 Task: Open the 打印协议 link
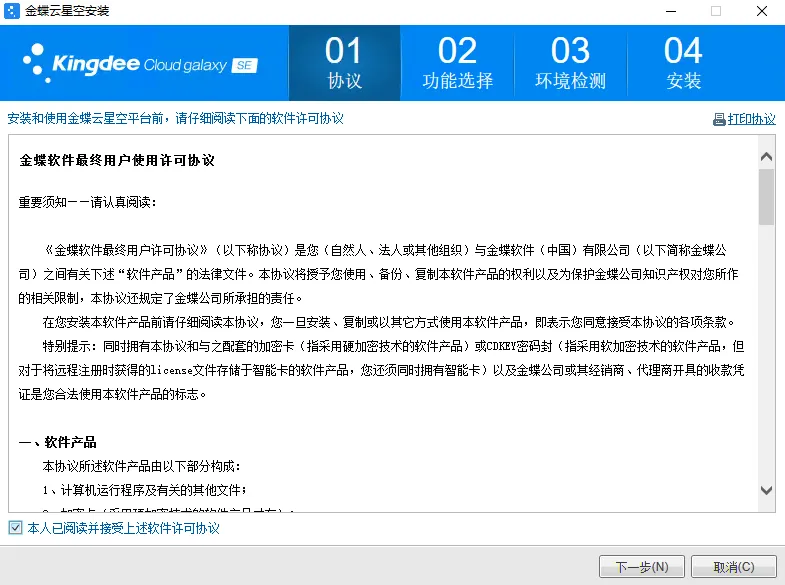(x=751, y=119)
